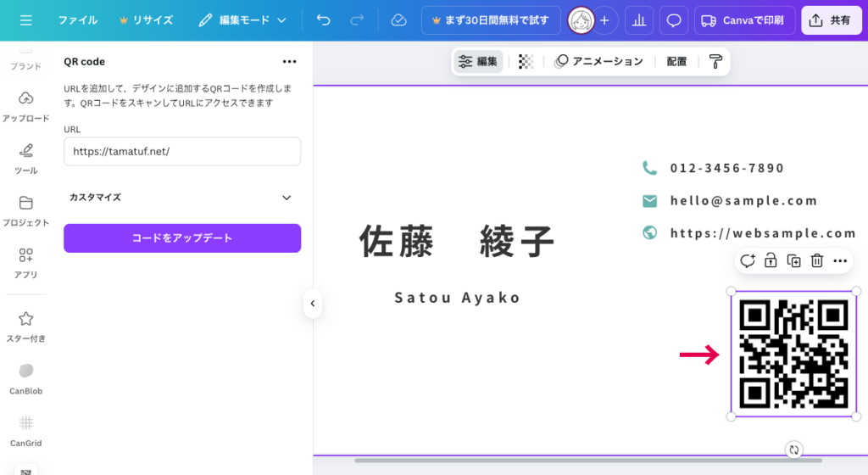Open the transparency checkerboard icon

point(526,61)
